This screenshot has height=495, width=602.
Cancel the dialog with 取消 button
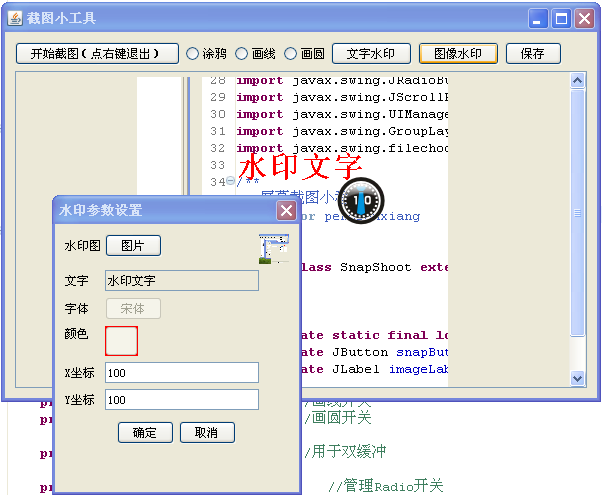(207, 433)
